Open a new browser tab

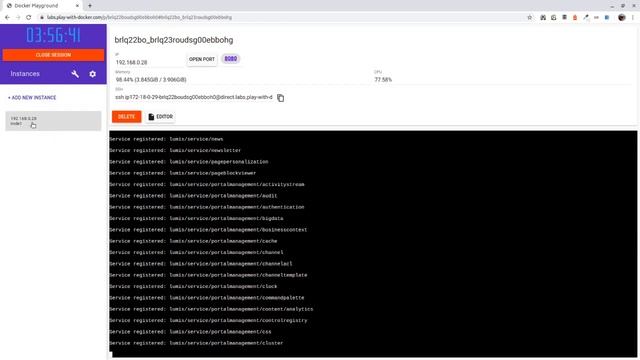click(x=90, y=6)
